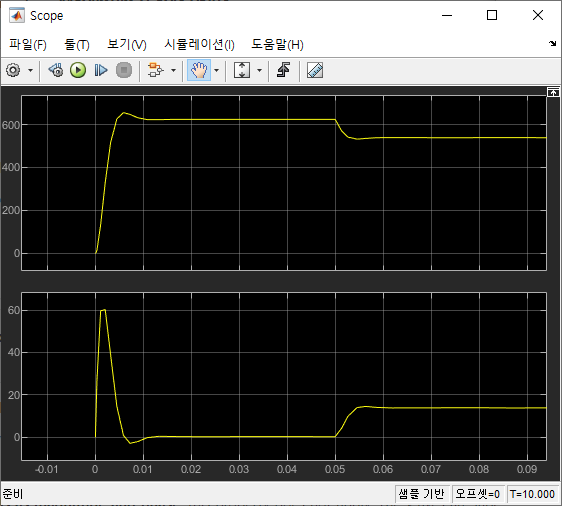Image resolution: width=562 pixels, height=506 pixels.
Task: Expand the block highlight dropdown arrow
Action: tap(173, 70)
